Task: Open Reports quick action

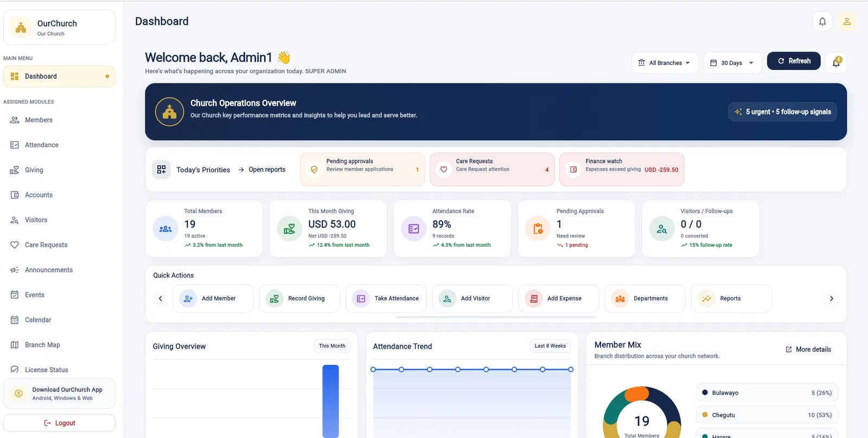Action: coord(731,299)
